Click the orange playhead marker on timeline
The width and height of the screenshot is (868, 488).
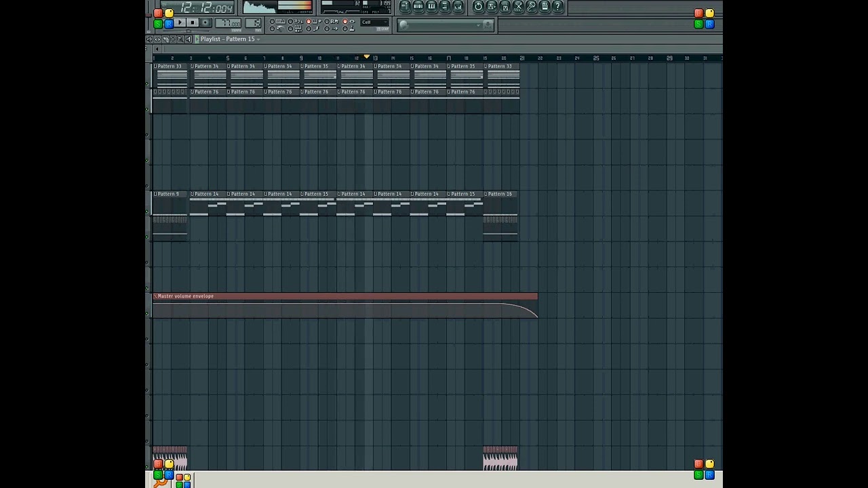coord(367,57)
